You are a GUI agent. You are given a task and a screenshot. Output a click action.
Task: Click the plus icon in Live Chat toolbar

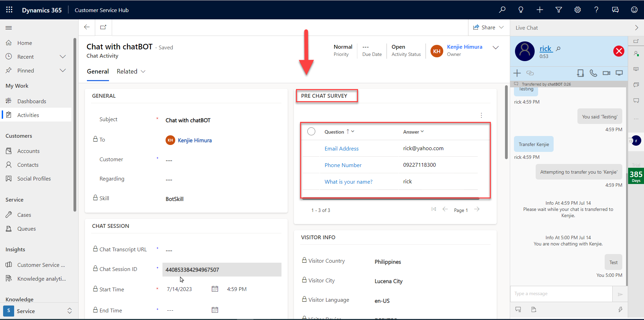click(517, 73)
